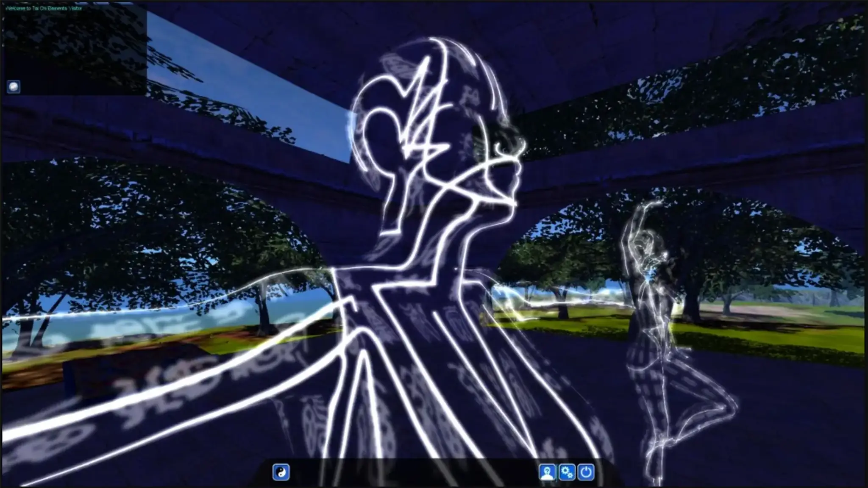
Task: Open the avatar help profile icon
Action: [x=547, y=472]
